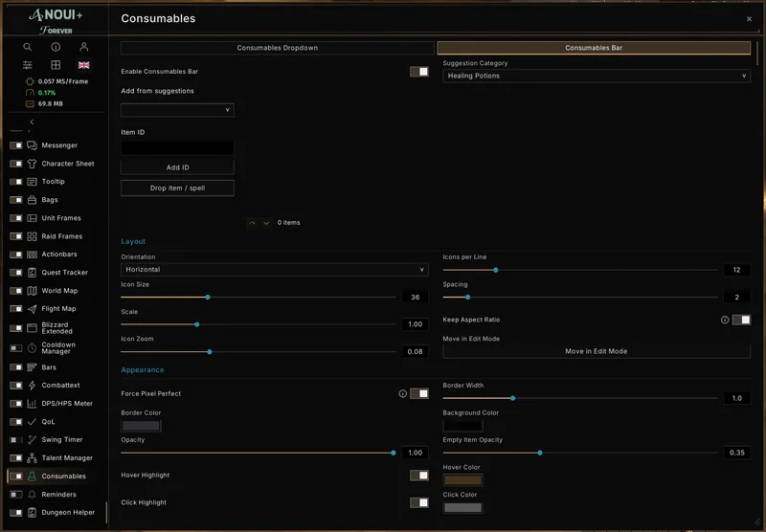Screen dimensions: 766x532
Task: Open Flight Map paper plane icon
Action: pos(32,309)
